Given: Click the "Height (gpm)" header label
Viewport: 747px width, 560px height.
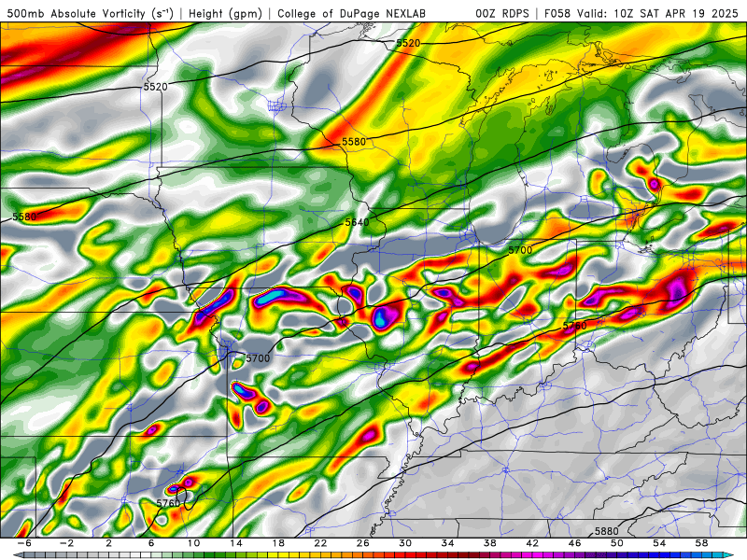Looking at the screenshot, I should [225, 13].
